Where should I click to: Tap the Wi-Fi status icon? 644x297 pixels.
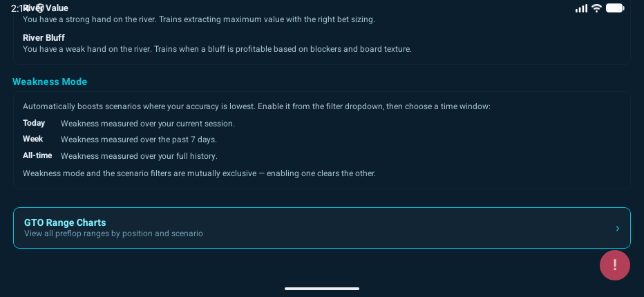[596, 8]
